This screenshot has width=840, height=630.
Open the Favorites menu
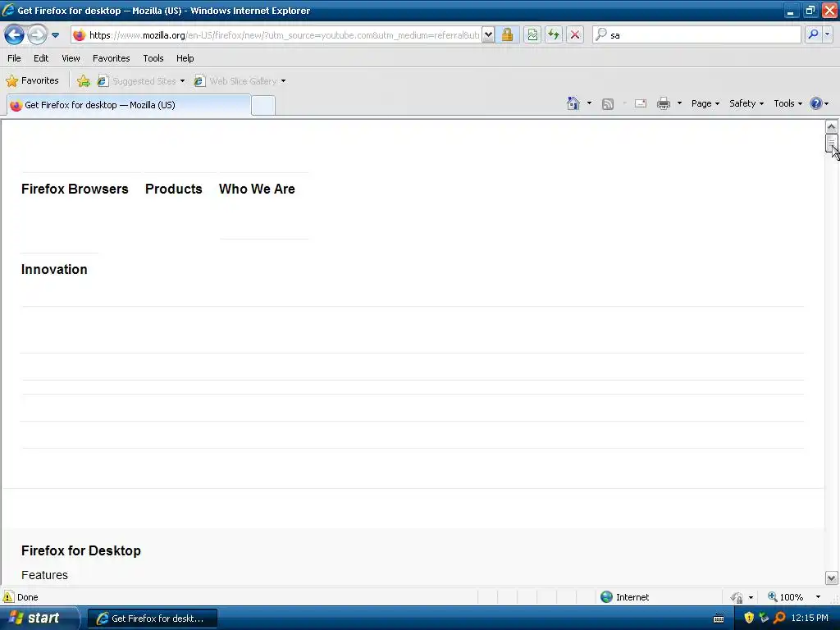[111, 58]
